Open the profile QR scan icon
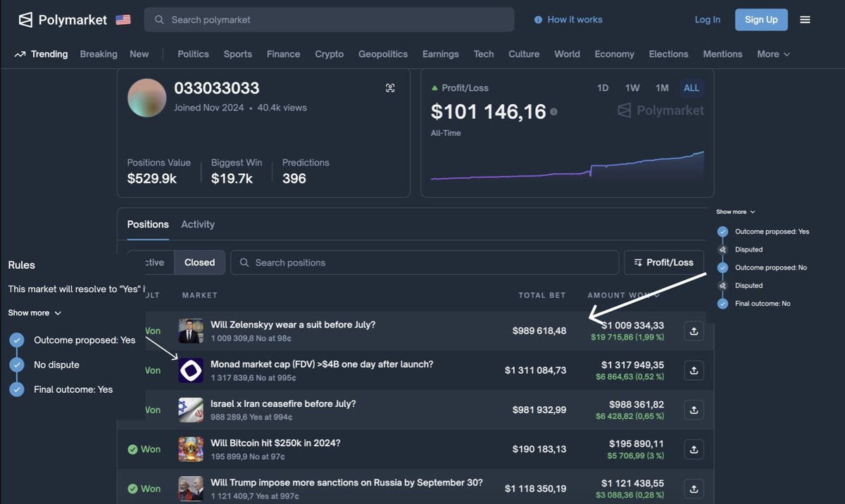 pyautogui.click(x=390, y=88)
